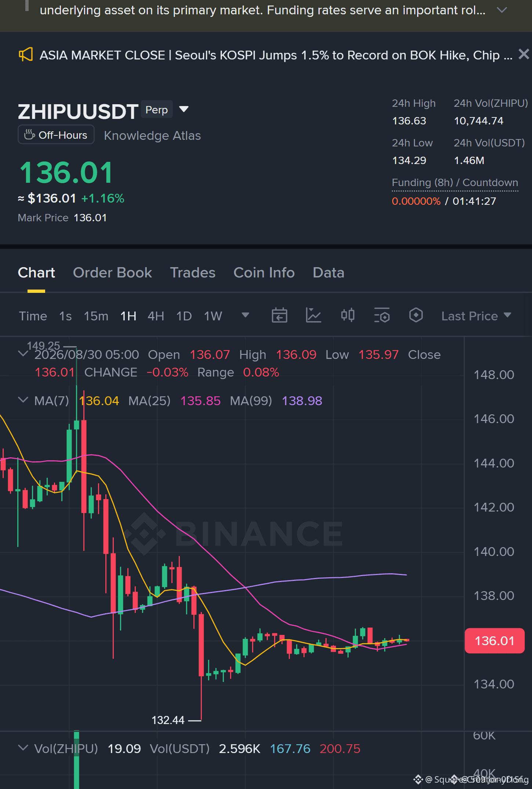Tap the megaphone announcement icon
This screenshot has width=532, height=789.
coord(26,55)
